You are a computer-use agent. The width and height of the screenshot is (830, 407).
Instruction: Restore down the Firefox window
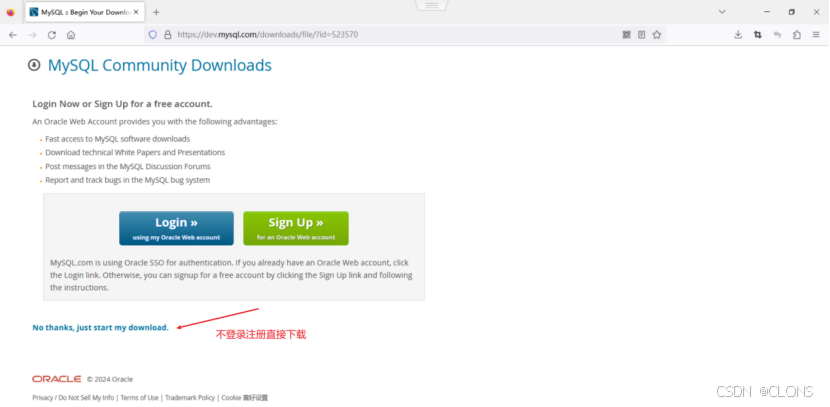tap(791, 12)
